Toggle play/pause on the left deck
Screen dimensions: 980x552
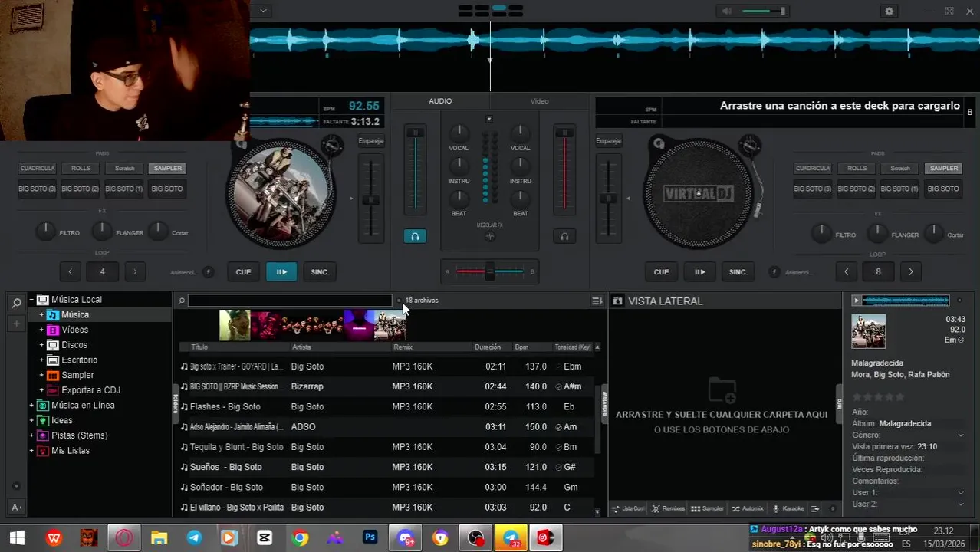coord(281,272)
